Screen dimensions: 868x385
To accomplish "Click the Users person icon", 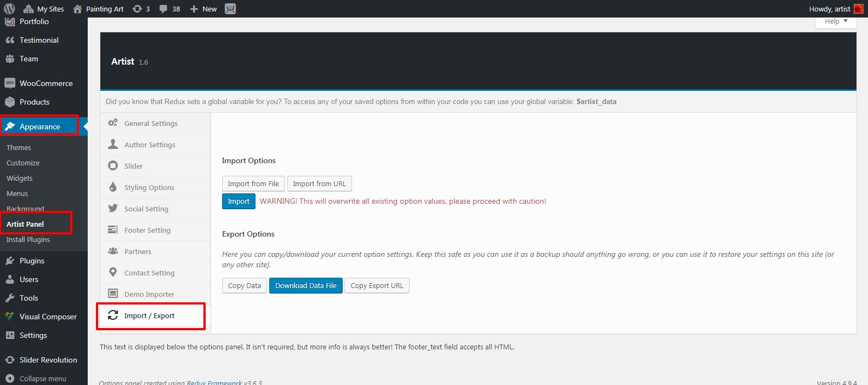I will tap(10, 279).
